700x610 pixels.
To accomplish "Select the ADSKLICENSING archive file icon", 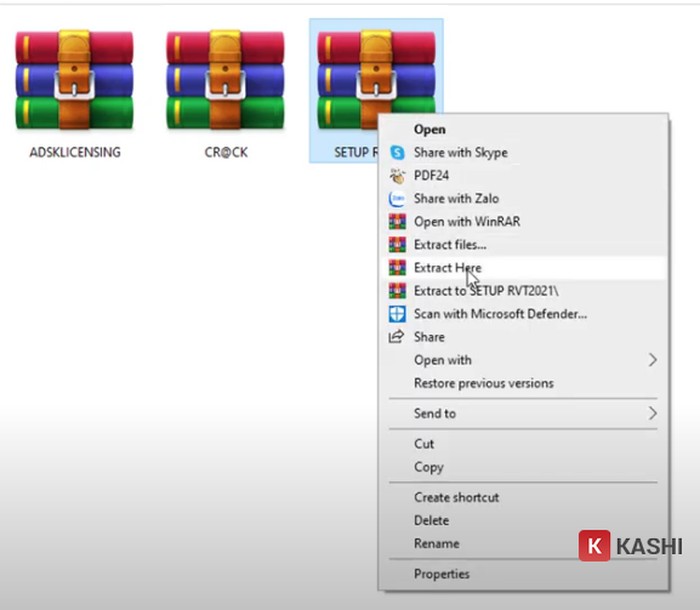I will (x=75, y=82).
